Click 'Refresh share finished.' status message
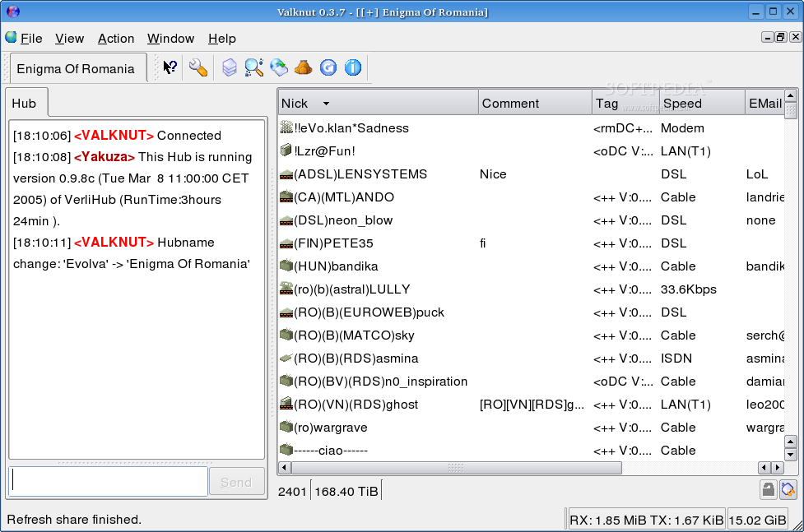The image size is (804, 532). tap(74, 519)
